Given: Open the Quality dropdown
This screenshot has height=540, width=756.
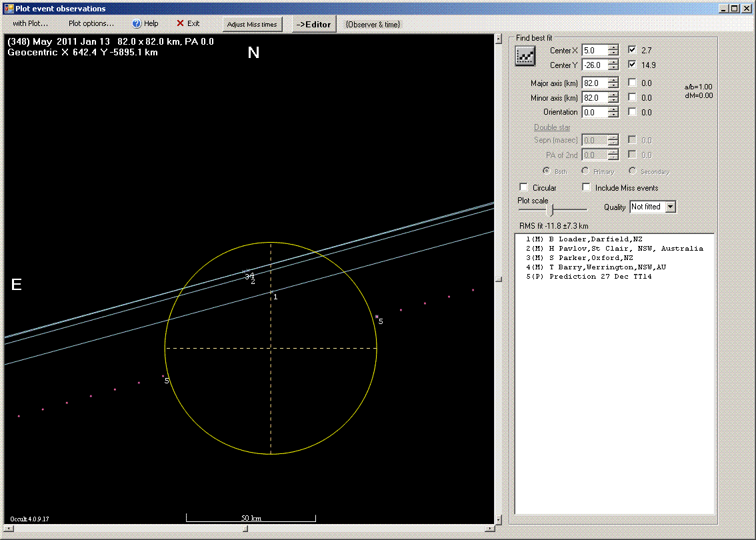Looking at the screenshot, I should [x=670, y=207].
